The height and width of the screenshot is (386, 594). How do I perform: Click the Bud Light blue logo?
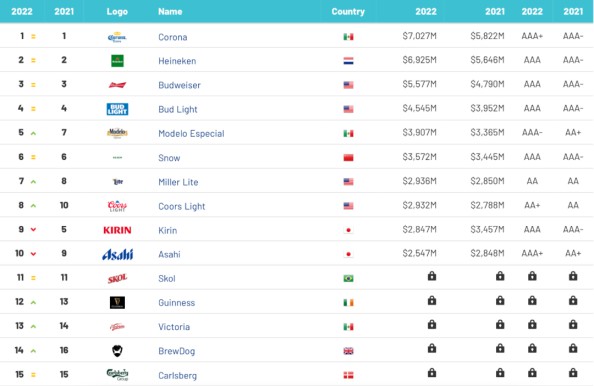pyautogui.click(x=117, y=109)
